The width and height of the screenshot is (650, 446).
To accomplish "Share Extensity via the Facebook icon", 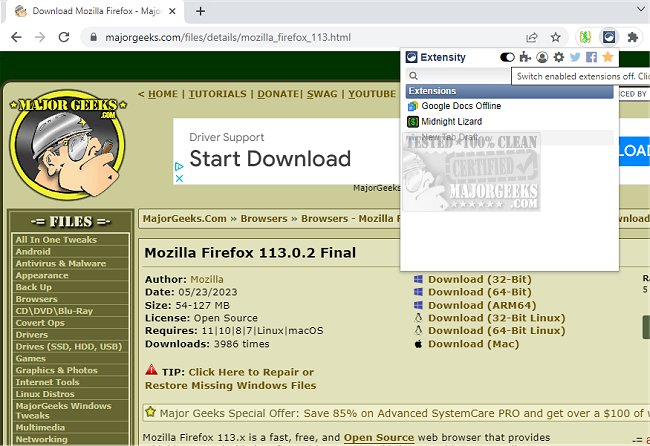I will [x=592, y=57].
